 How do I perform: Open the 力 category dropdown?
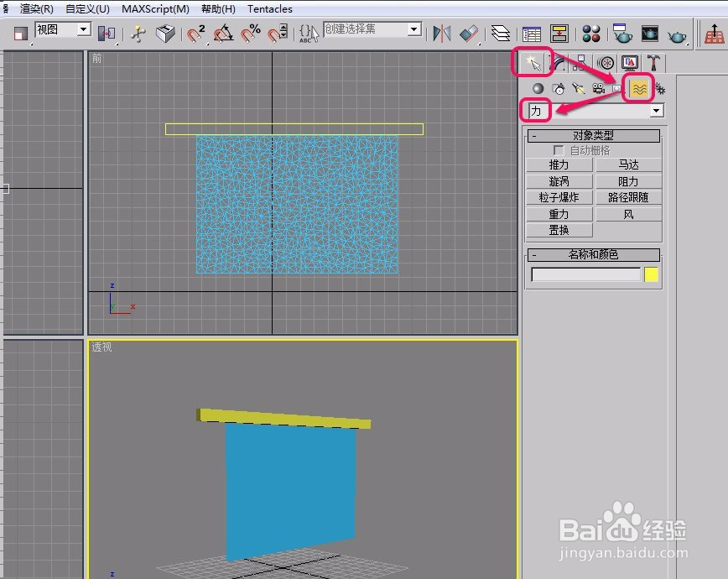tap(656, 110)
